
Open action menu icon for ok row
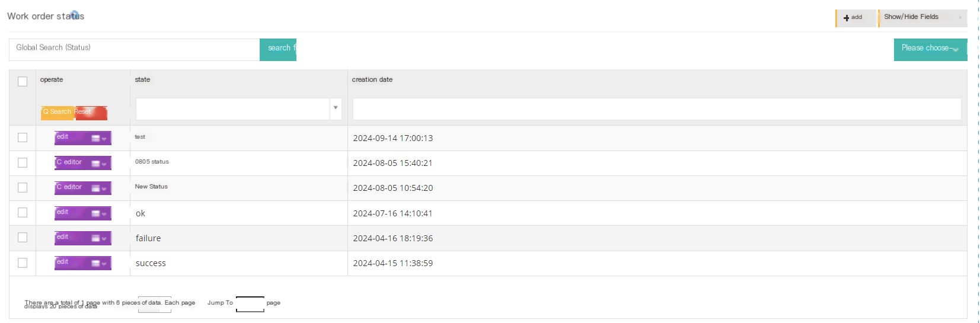[99, 213]
